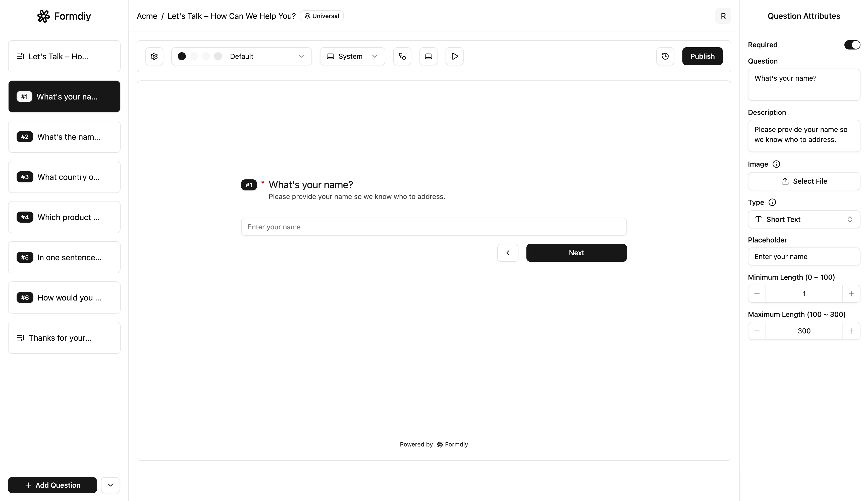The image size is (868, 501).
Task: Click the Powered by Formdiy link
Action: (434, 444)
